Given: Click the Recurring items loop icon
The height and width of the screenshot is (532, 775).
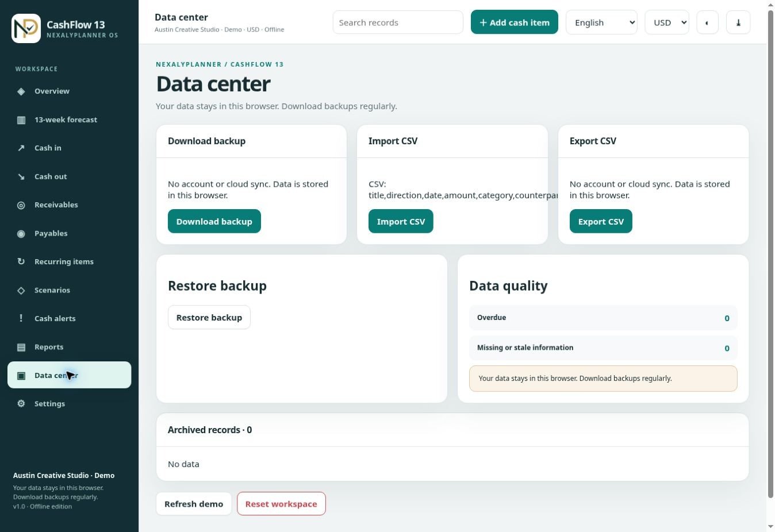Looking at the screenshot, I should click(21, 262).
